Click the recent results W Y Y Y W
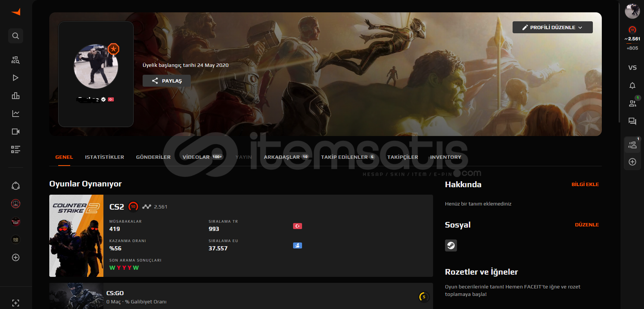The width and height of the screenshot is (644, 309). 124,268
